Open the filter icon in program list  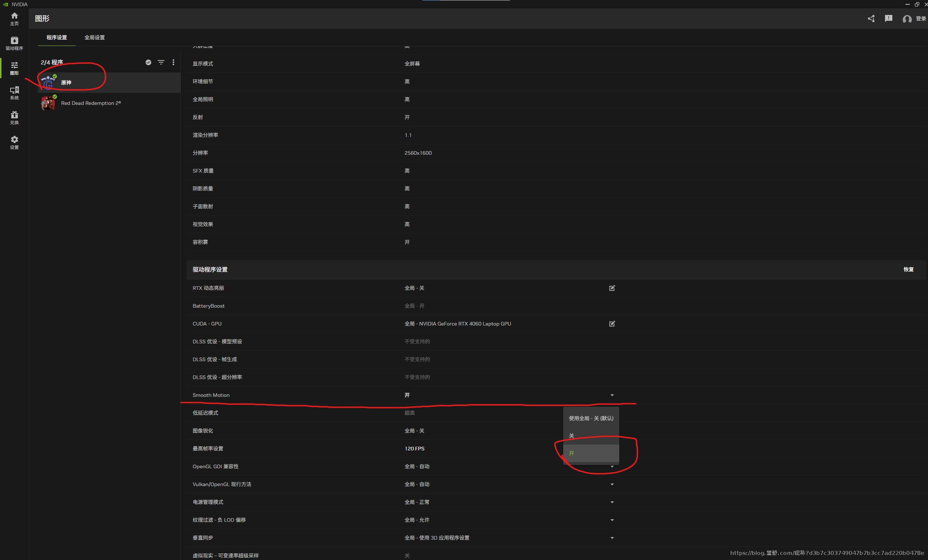161,62
